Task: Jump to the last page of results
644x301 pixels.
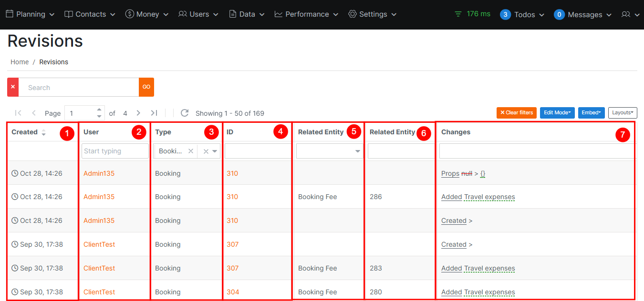Action: [154, 113]
